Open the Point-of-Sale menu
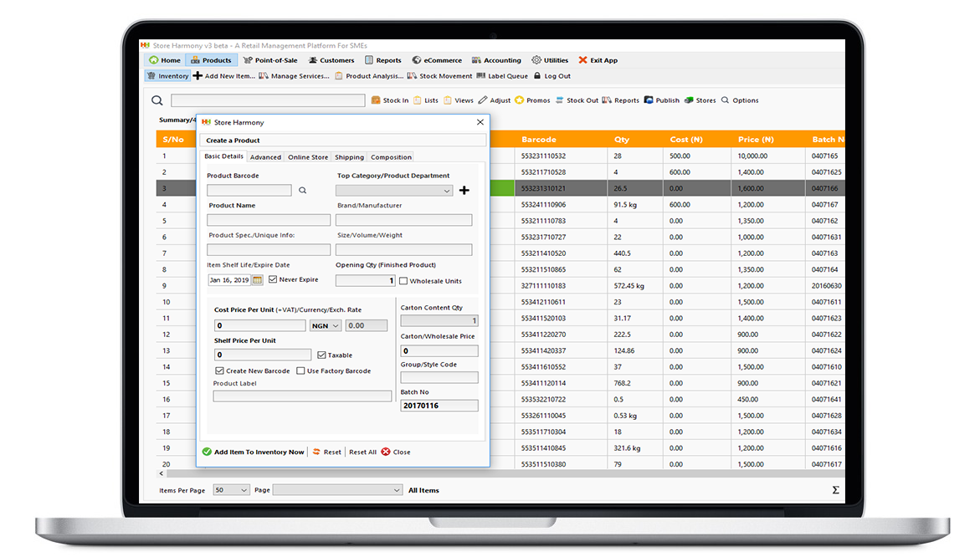The height and width of the screenshot is (557, 980). click(270, 60)
